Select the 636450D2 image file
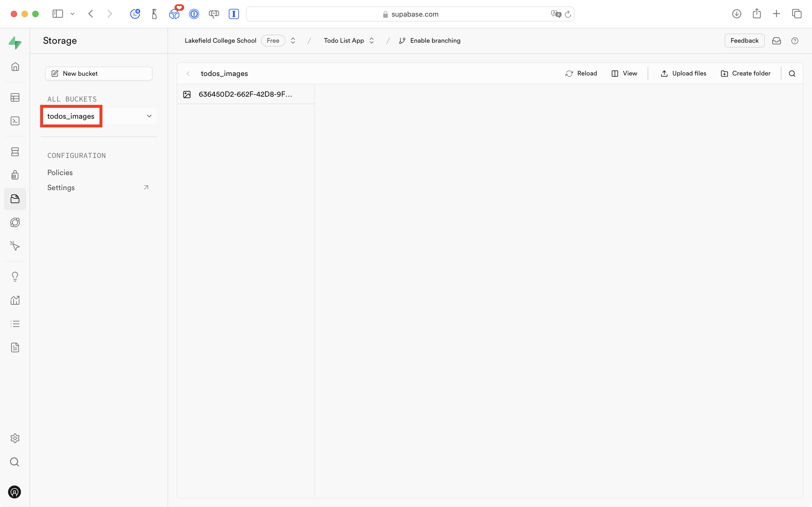 pos(245,94)
